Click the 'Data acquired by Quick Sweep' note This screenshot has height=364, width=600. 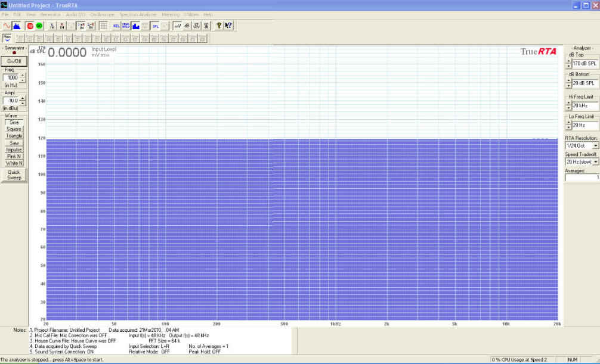point(66,346)
